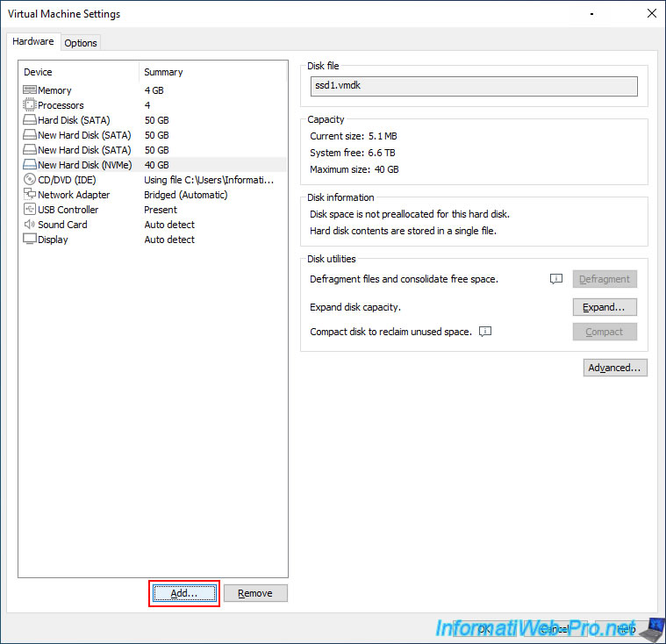Open the Hardware tab
Image resolution: width=666 pixels, height=644 pixels.
[x=33, y=42]
